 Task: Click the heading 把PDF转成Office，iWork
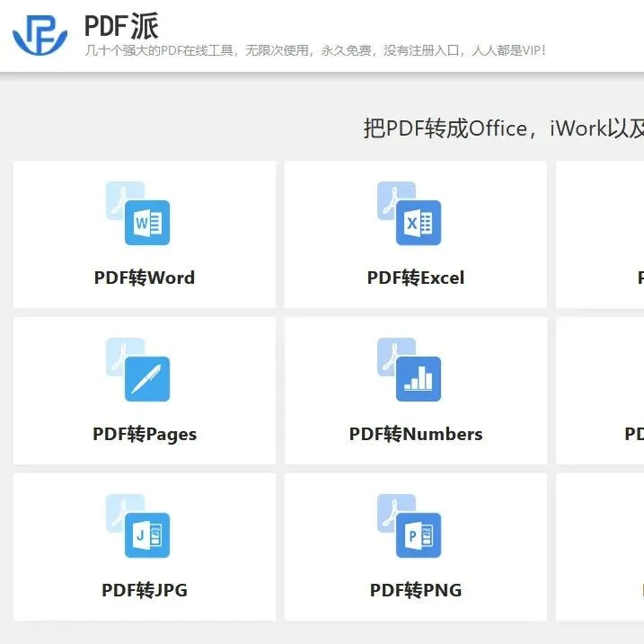coord(504,128)
